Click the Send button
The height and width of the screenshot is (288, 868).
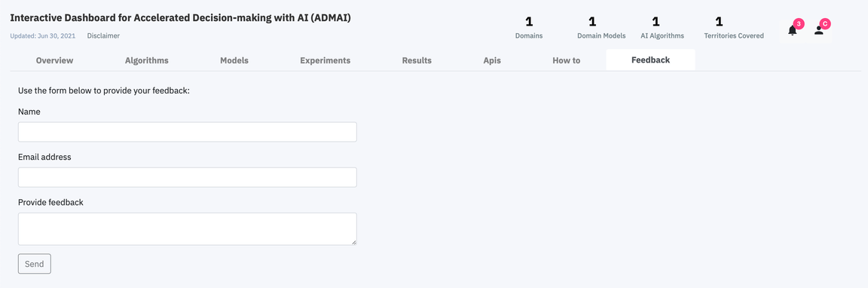35,264
